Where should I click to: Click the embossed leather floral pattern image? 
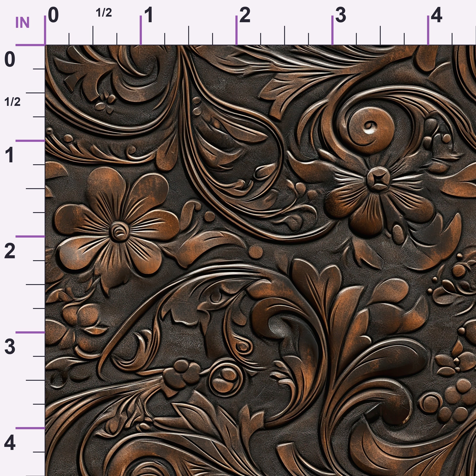point(260,260)
